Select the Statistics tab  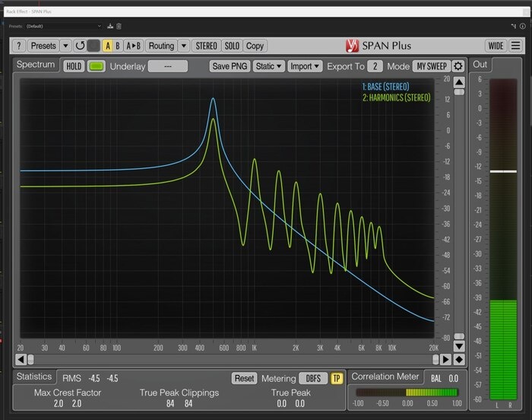pyautogui.click(x=34, y=377)
